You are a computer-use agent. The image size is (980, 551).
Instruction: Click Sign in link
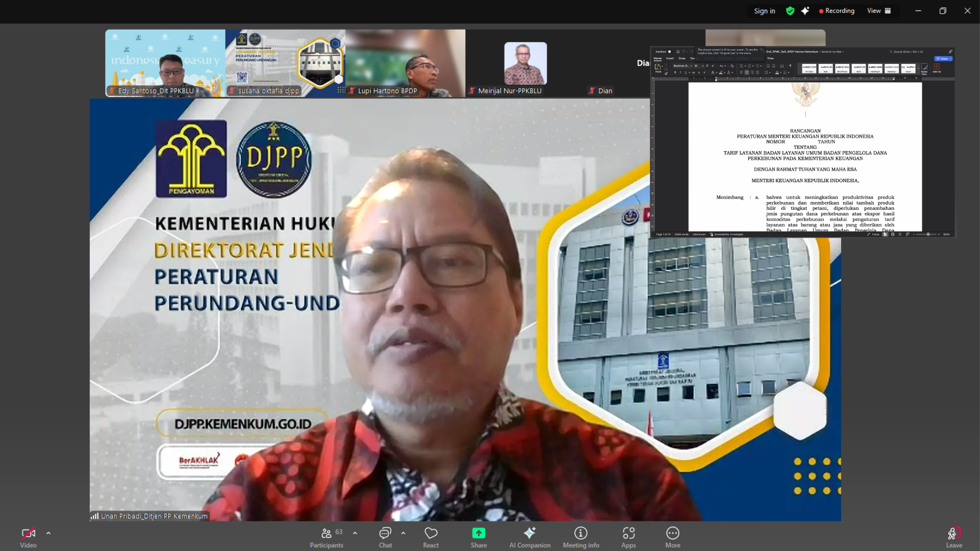(x=764, y=11)
